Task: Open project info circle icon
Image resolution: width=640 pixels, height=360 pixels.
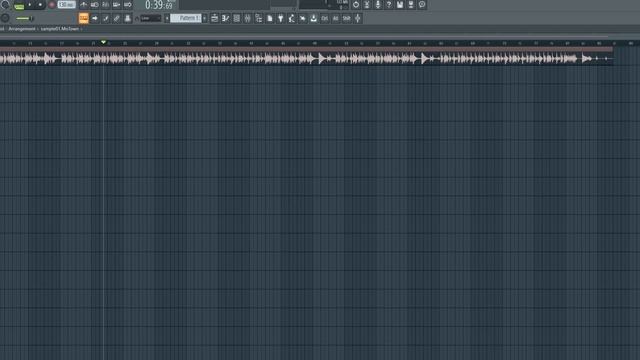Action: tap(422, 5)
